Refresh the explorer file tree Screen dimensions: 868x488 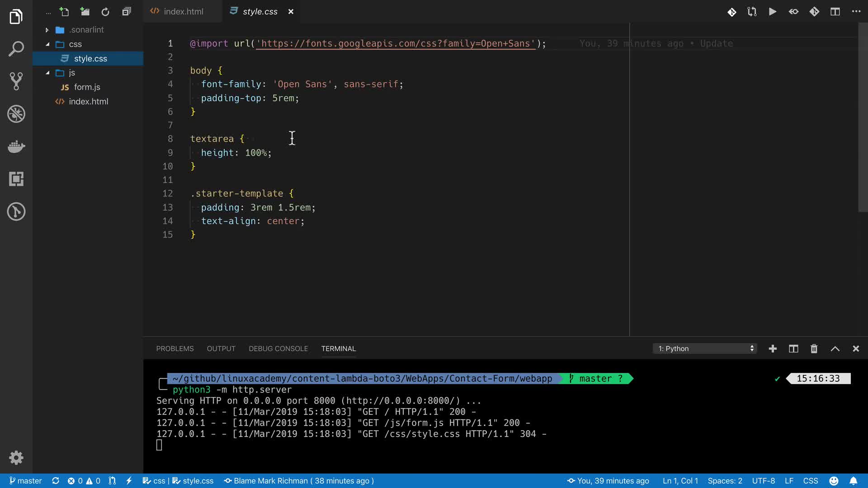105,12
